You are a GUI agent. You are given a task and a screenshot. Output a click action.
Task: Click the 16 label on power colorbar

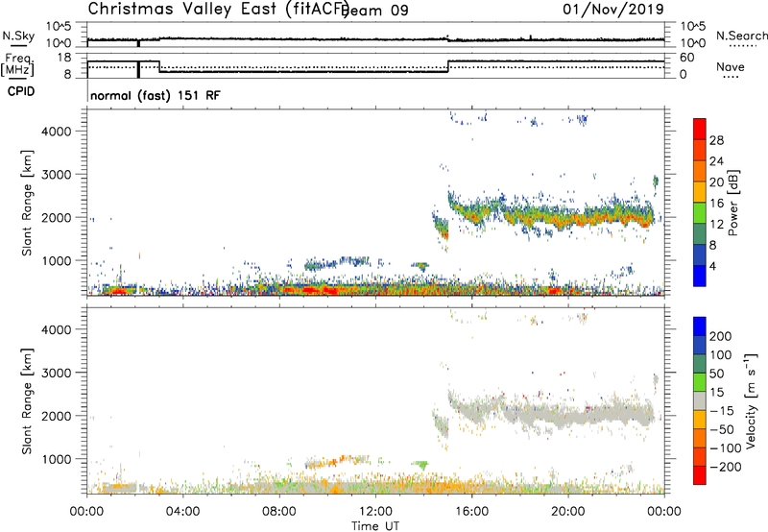point(716,204)
